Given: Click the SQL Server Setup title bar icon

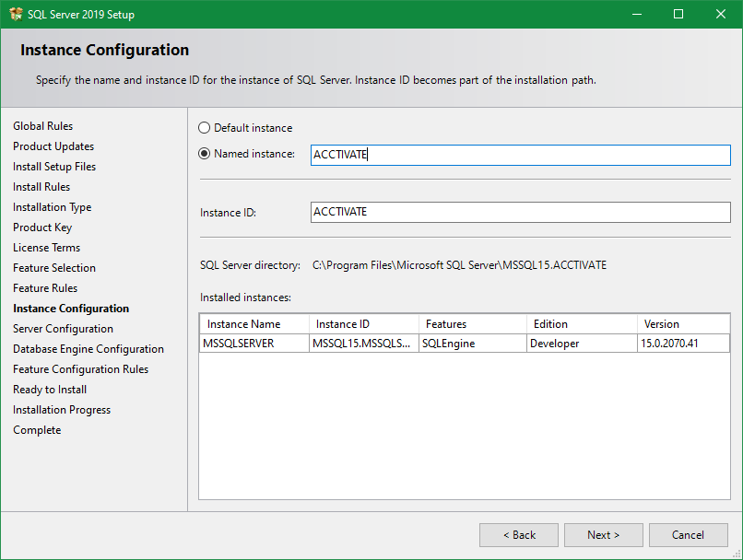Looking at the screenshot, I should pos(16,14).
